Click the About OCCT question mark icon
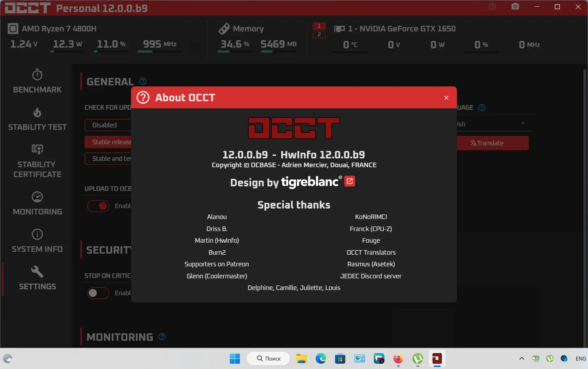 (143, 97)
